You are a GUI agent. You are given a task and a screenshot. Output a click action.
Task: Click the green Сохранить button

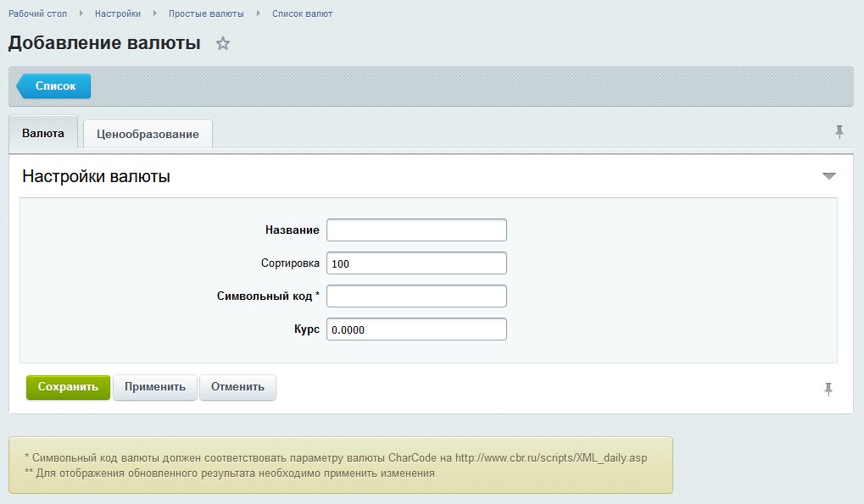[68, 387]
